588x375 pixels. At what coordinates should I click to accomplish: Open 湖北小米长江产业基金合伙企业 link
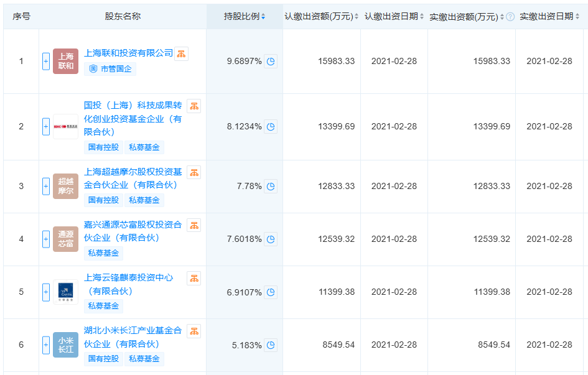[x=133, y=337]
